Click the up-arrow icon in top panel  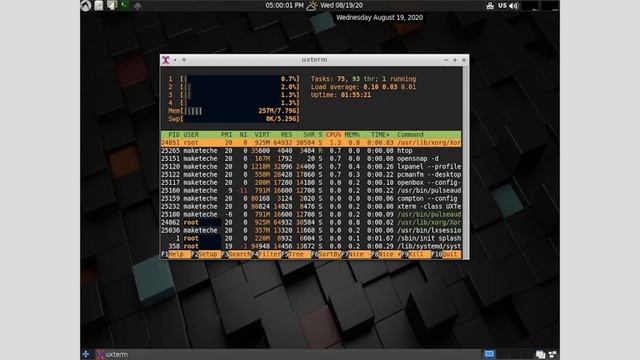pos(138,6)
